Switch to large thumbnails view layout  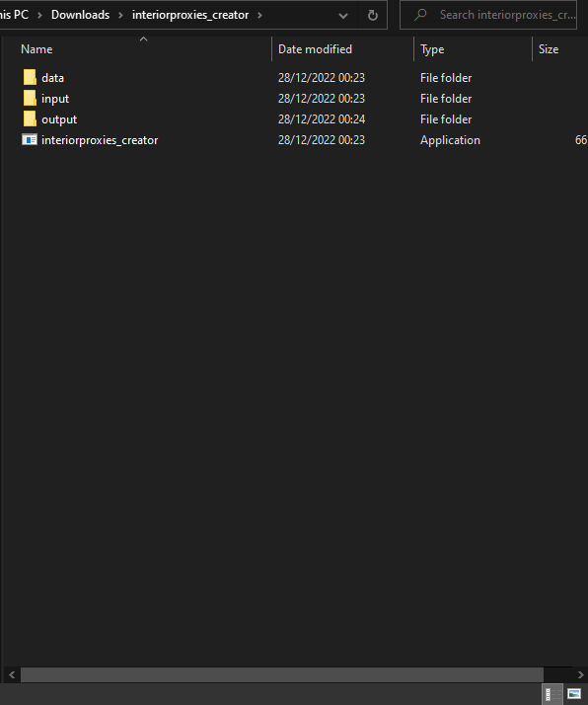(574, 694)
